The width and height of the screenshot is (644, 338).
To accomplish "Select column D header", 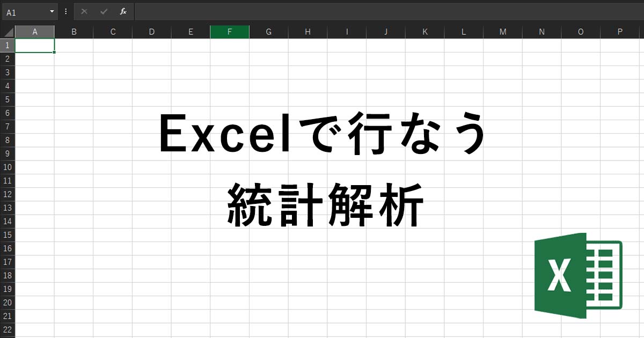I will point(152,32).
